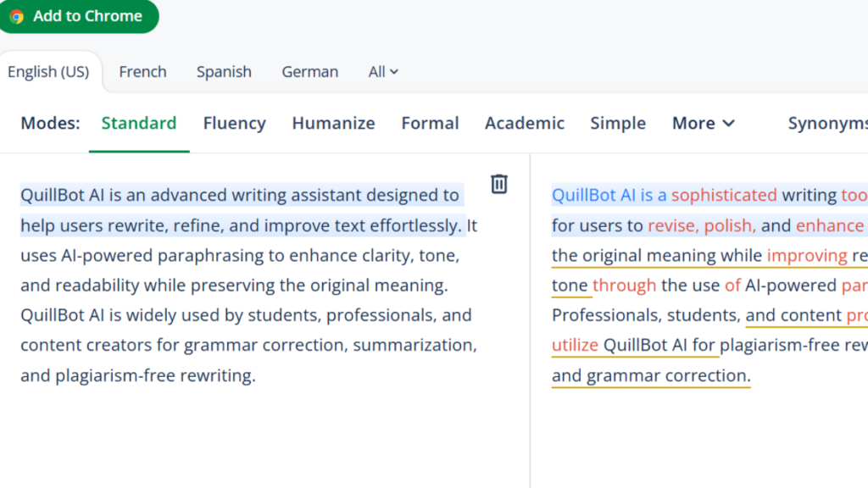Viewport: 868px width, 488px height.
Task: Click the Chrome logo on the extension button
Action: 16,15
